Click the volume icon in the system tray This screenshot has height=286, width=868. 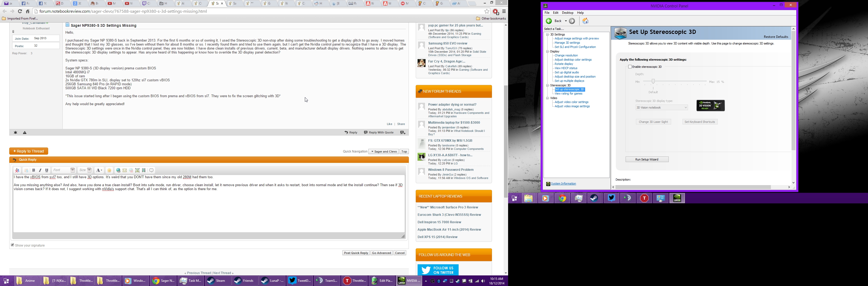pyautogui.click(x=483, y=281)
